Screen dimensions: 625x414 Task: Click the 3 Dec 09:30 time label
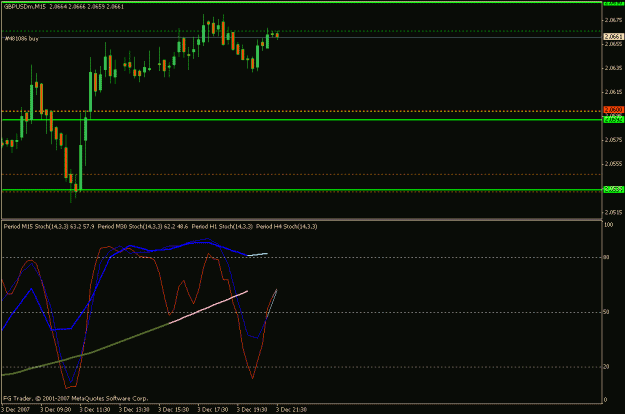click(56, 409)
